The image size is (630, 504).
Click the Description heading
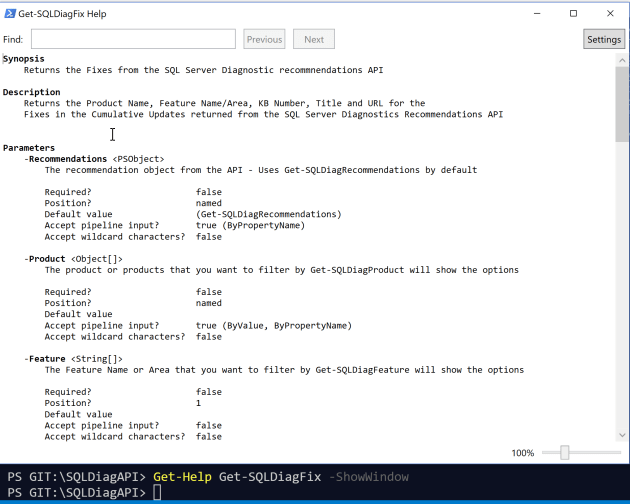31,92
